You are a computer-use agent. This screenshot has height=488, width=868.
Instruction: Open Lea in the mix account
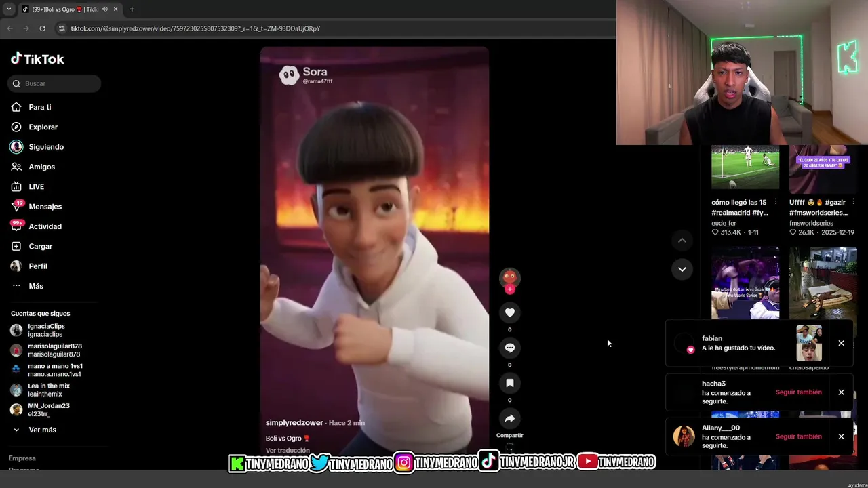point(48,390)
